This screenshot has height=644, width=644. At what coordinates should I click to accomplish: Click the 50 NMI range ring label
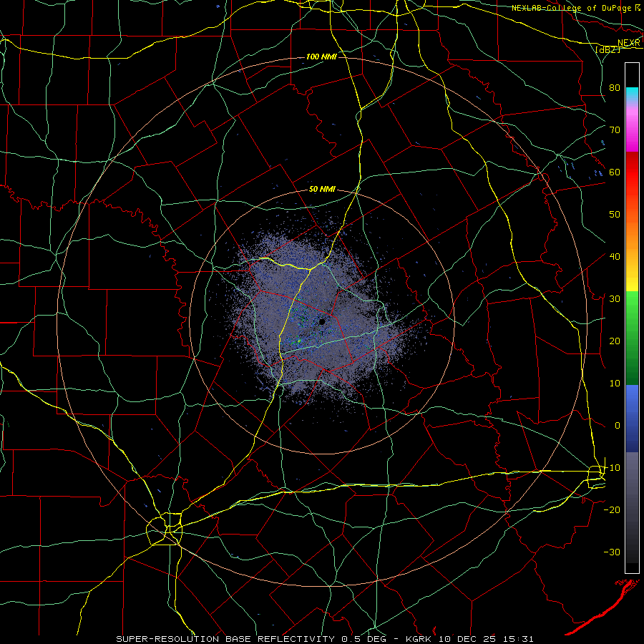pyautogui.click(x=322, y=190)
